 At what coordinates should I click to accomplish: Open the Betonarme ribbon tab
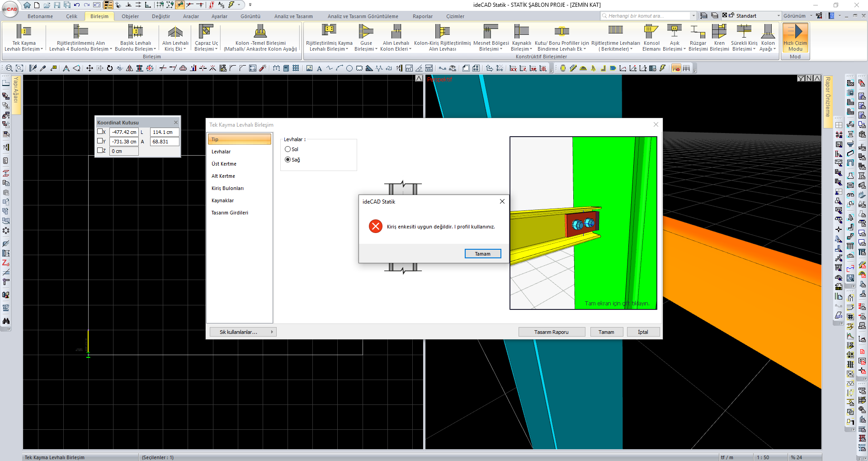coord(40,16)
